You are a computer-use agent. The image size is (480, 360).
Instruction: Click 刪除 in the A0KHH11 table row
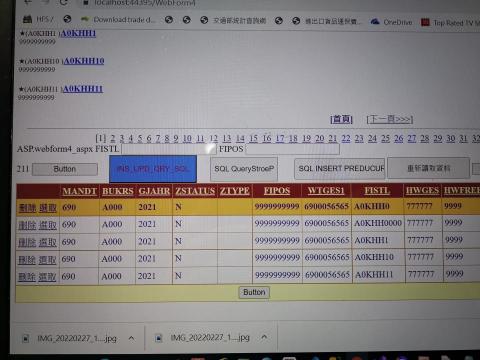27,277
